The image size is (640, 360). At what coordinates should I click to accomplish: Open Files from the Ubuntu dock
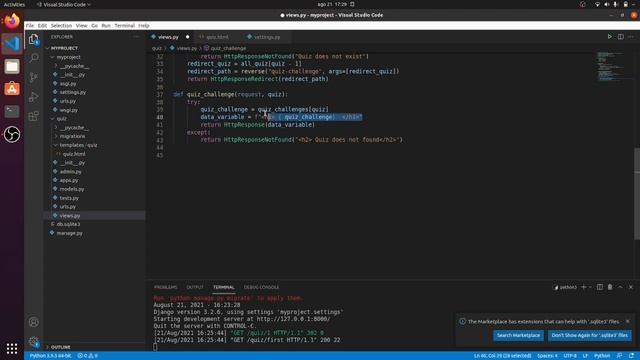click(12, 67)
